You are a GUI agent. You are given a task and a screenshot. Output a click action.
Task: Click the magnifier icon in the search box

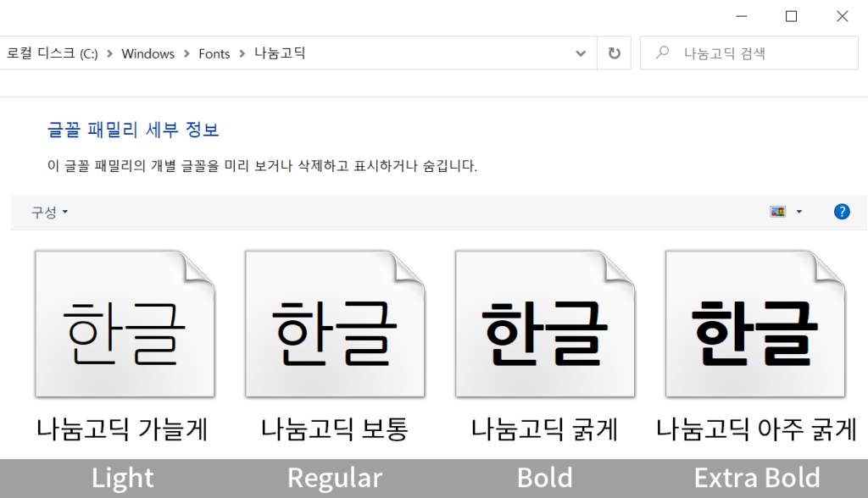(x=663, y=53)
